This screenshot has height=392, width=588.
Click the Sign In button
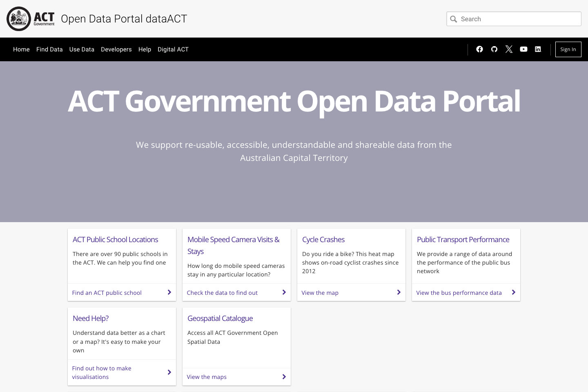[568, 49]
